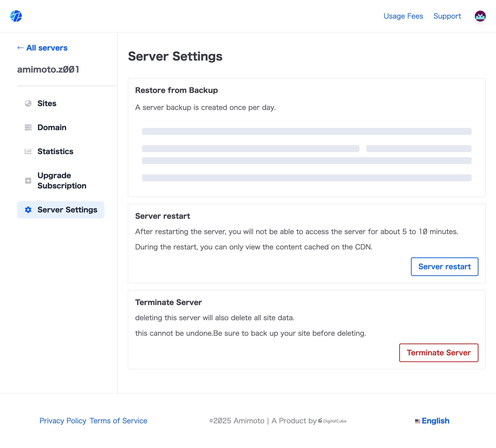This screenshot has width=496, height=448.
Task: Click the US flag icon
Action: (417, 421)
